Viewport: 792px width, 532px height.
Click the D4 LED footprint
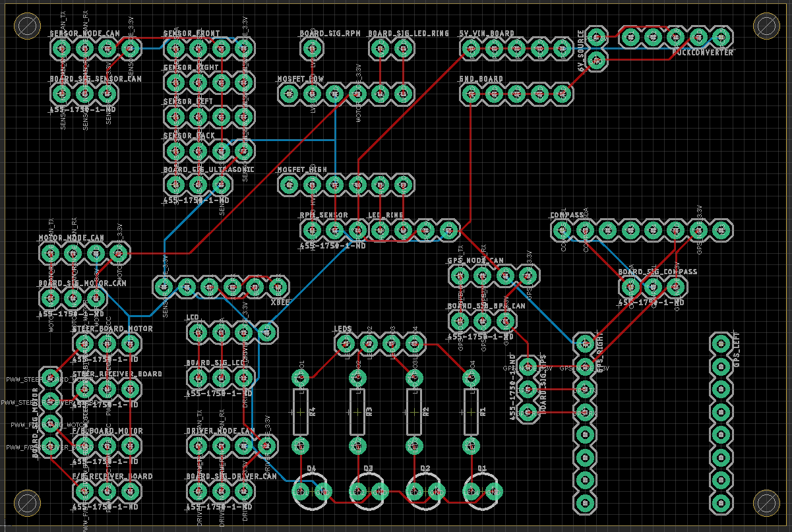coord(312,492)
